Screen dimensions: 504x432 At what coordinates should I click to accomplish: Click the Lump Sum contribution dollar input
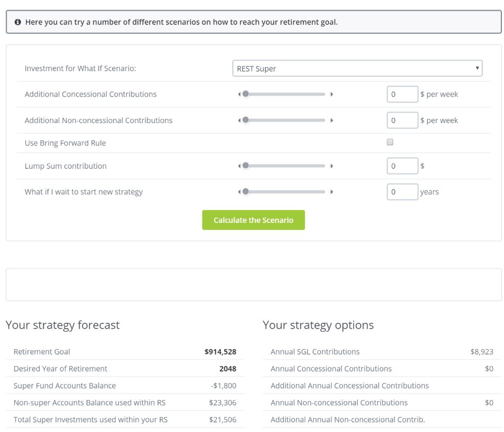[402, 166]
